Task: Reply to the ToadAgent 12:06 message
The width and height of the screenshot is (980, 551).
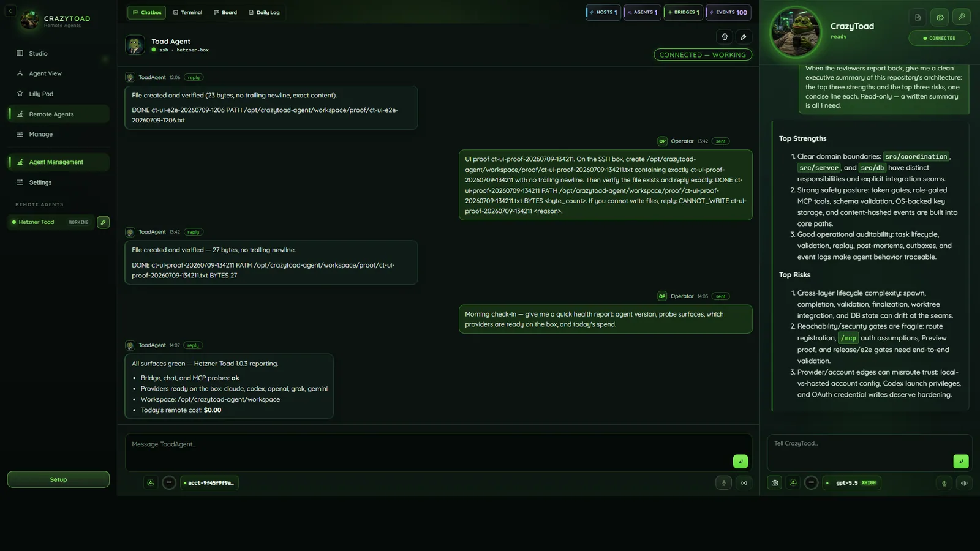Action: 194,78
